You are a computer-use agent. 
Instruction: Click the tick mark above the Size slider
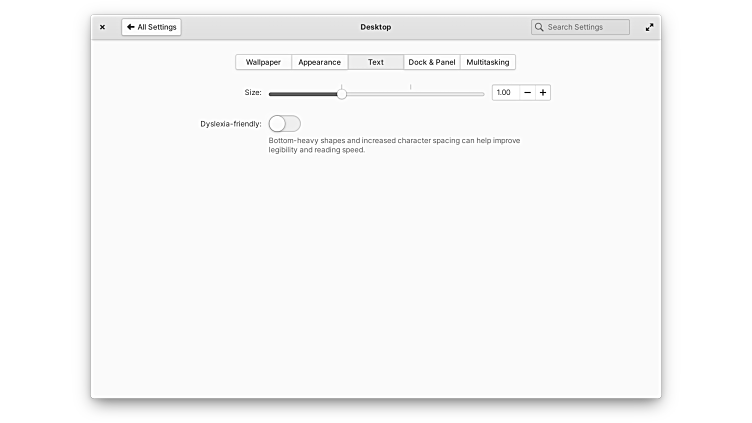tap(410, 86)
